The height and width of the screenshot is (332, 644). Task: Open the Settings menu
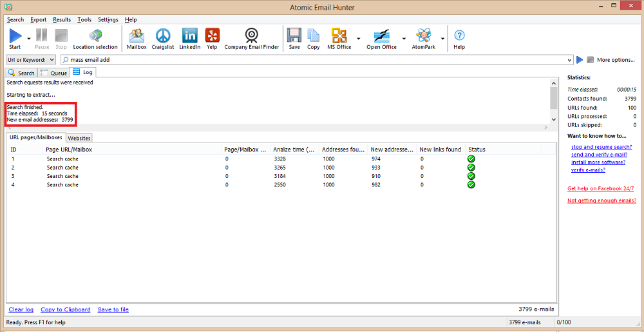pyautogui.click(x=108, y=20)
